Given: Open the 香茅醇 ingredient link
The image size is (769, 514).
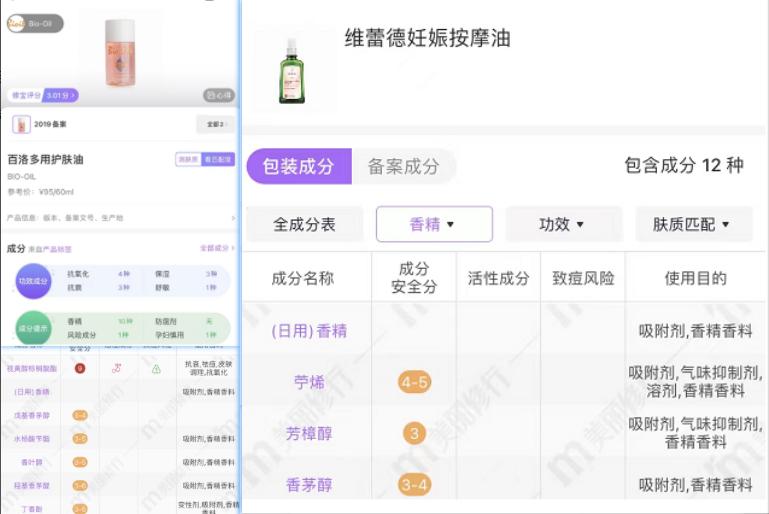Looking at the screenshot, I should 309,485.
